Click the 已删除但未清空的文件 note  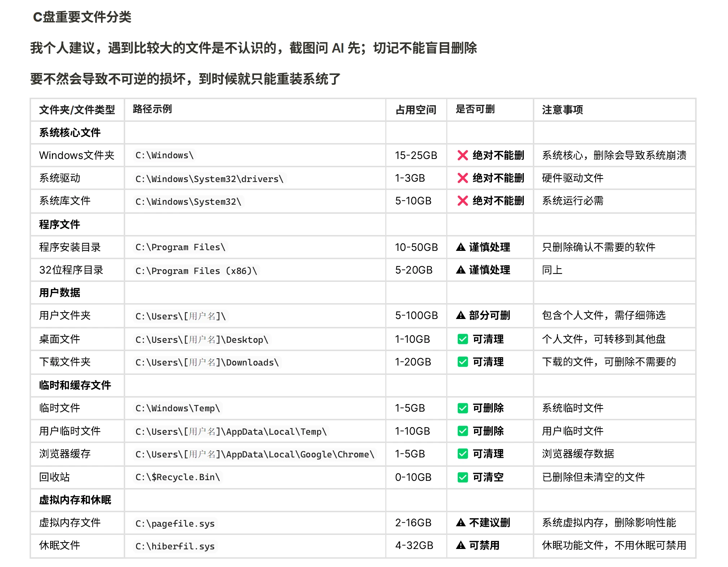click(593, 477)
